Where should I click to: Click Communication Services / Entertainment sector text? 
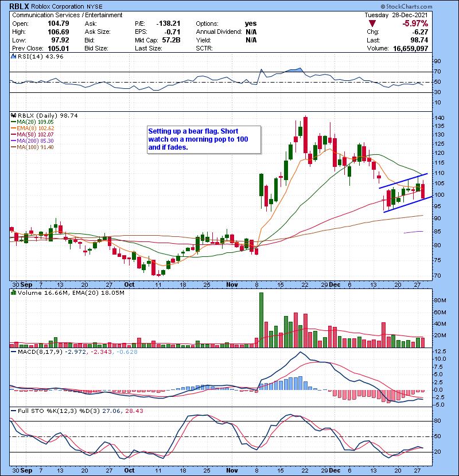(x=67, y=15)
